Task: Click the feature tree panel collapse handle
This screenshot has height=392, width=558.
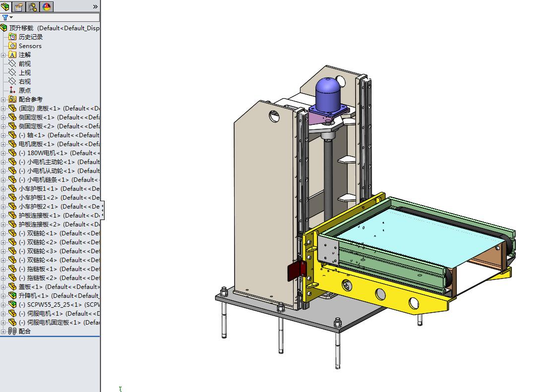Action: pos(103,210)
